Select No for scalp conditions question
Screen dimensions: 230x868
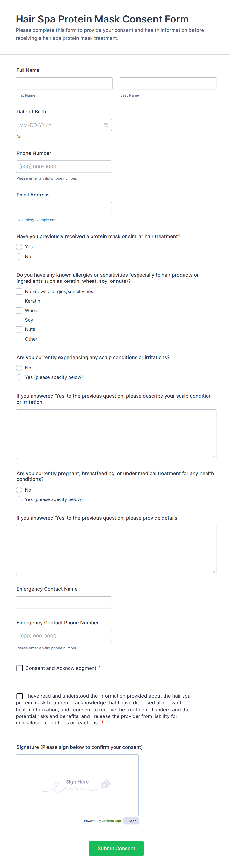(19, 368)
